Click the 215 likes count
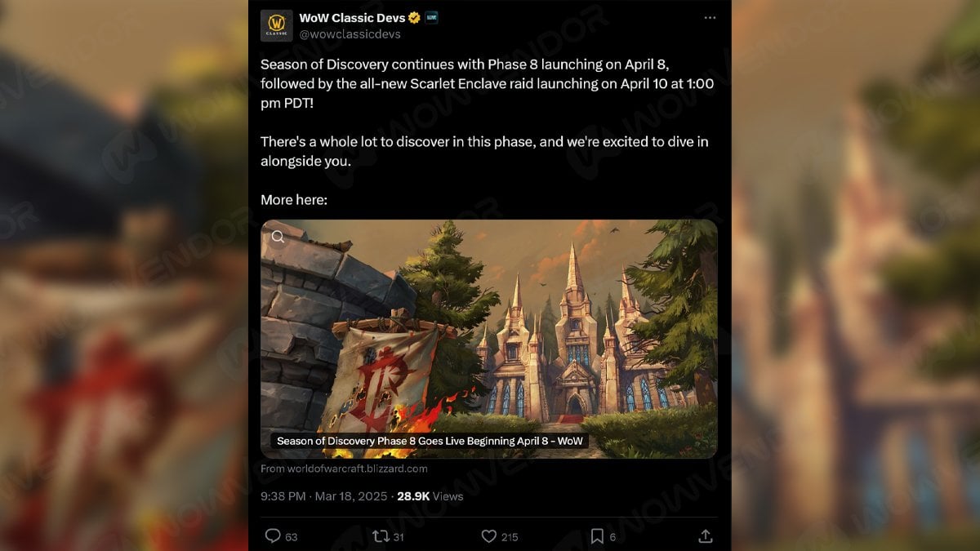The width and height of the screenshot is (980, 551). 510,537
